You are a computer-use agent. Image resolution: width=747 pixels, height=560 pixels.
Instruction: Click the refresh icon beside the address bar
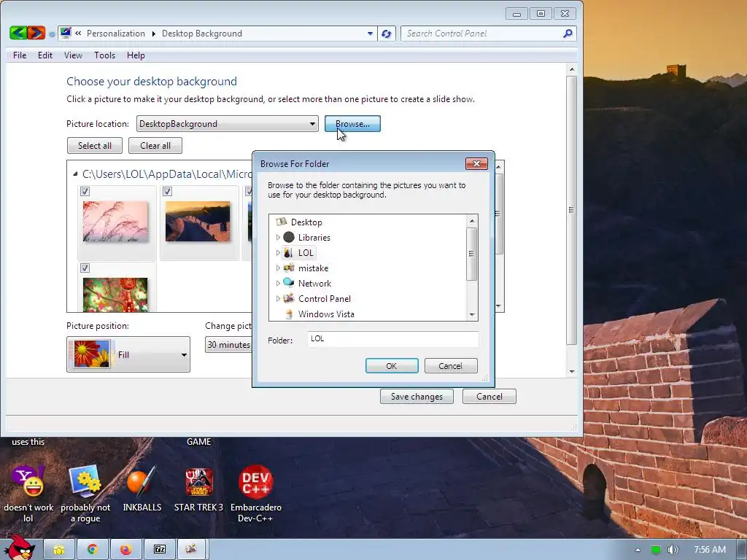coord(387,34)
